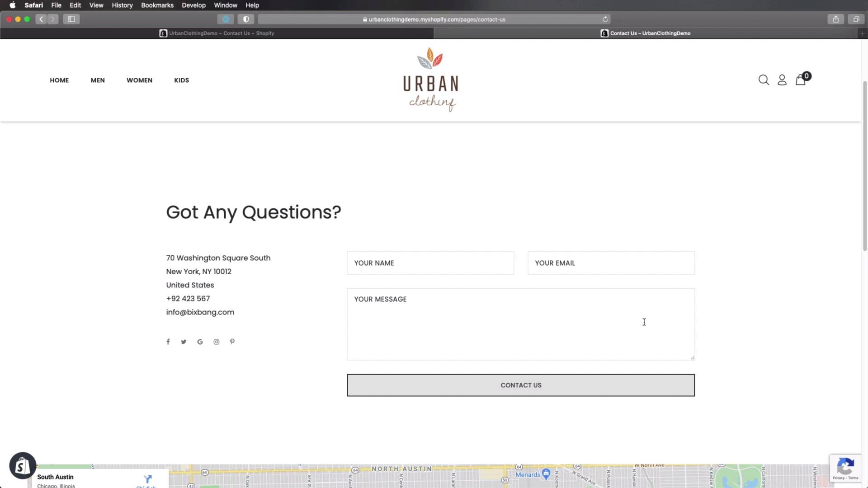Open the shopping cart bag icon
Viewport: 868px width, 488px height.
click(x=801, y=80)
